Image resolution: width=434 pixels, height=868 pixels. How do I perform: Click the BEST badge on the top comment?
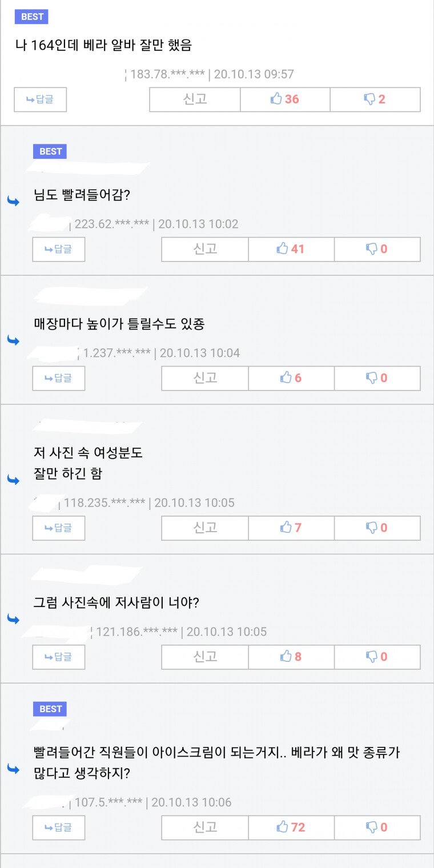32,17
